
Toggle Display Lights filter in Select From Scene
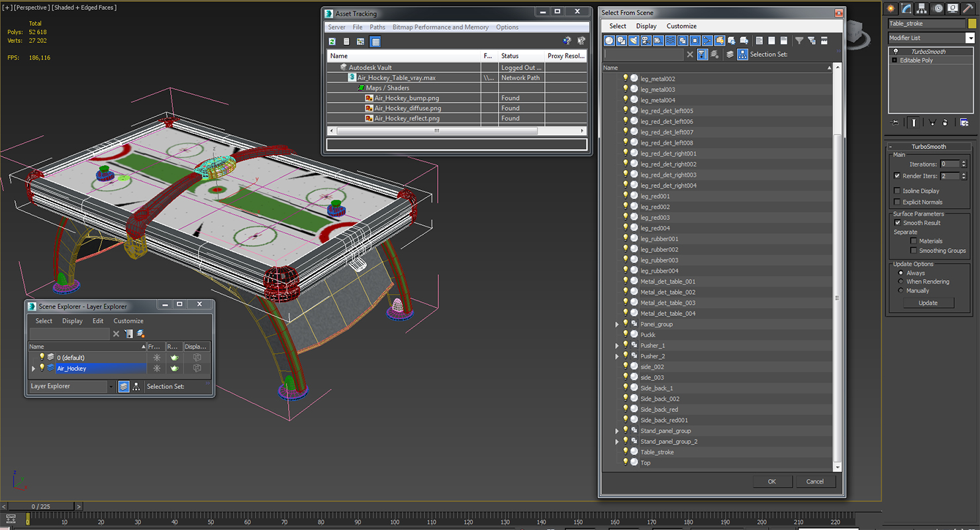pyautogui.click(x=634, y=40)
